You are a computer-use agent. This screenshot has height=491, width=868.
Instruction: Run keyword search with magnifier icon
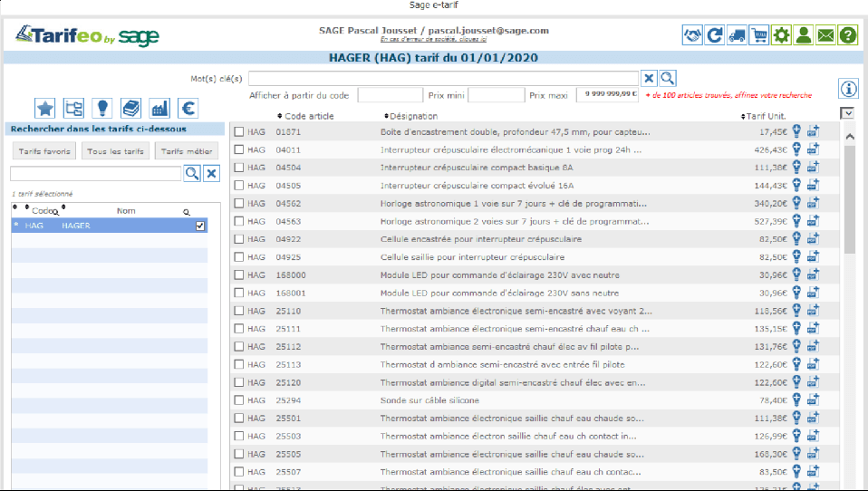[668, 78]
